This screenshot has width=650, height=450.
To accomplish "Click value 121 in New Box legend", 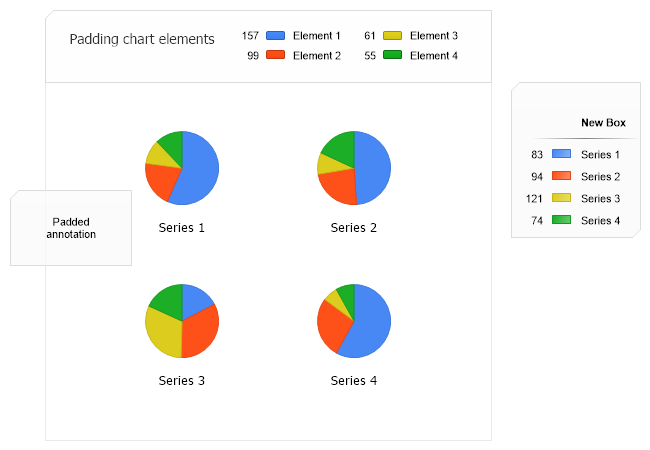I will point(534,198).
